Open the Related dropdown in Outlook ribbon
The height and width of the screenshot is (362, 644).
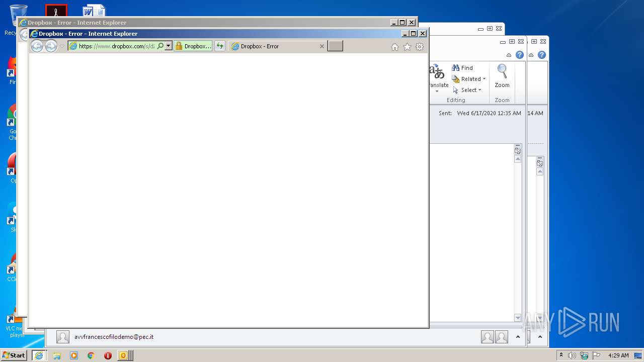click(x=469, y=79)
